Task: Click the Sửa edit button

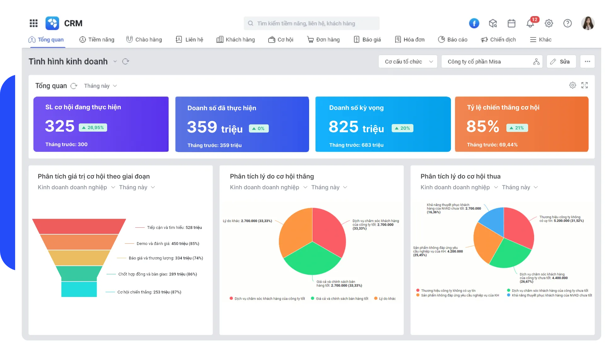Action: tap(561, 62)
